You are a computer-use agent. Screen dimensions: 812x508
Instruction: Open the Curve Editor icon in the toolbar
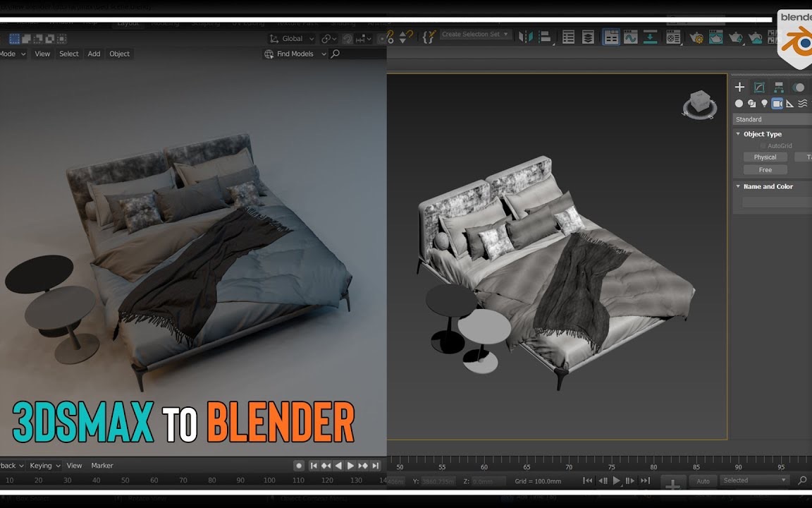[x=630, y=37]
